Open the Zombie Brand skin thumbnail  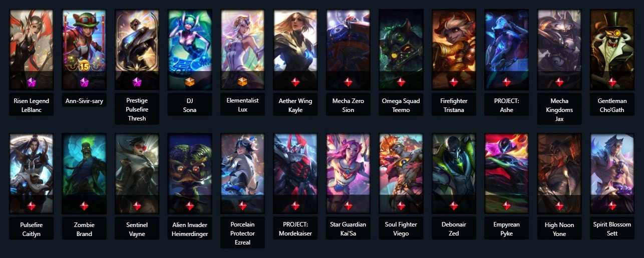84,173
